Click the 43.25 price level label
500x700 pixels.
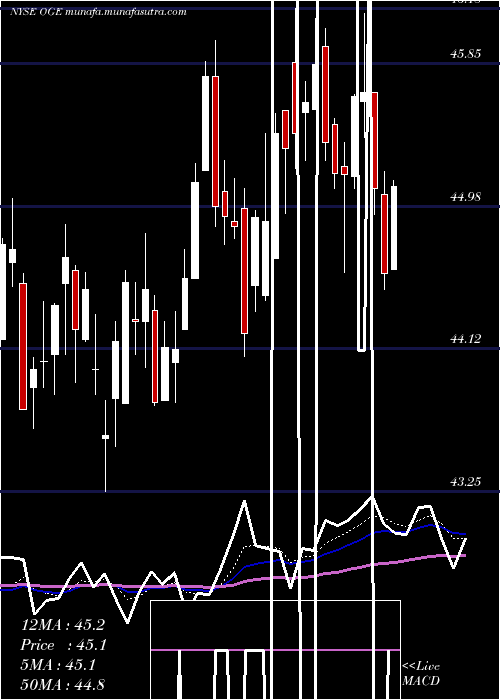click(x=466, y=482)
